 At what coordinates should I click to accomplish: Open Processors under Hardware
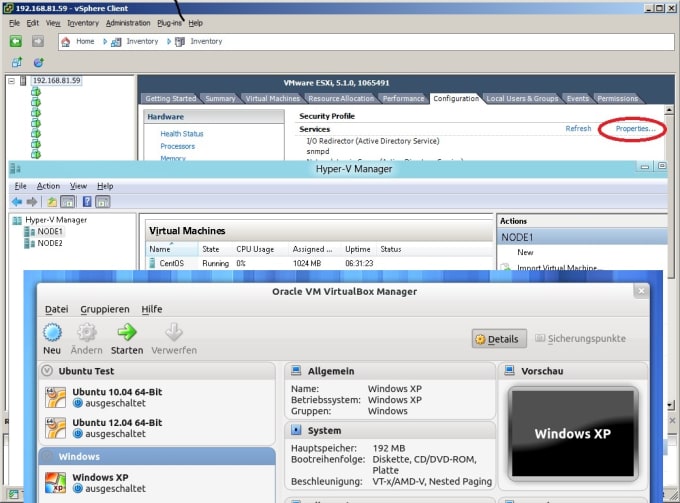point(177,146)
